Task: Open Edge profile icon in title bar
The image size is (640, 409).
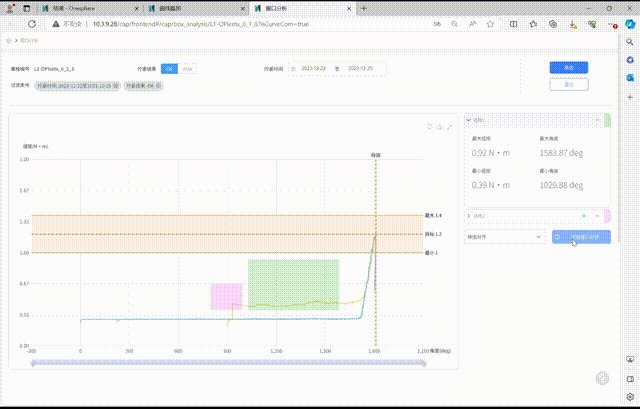Action: click(10, 8)
